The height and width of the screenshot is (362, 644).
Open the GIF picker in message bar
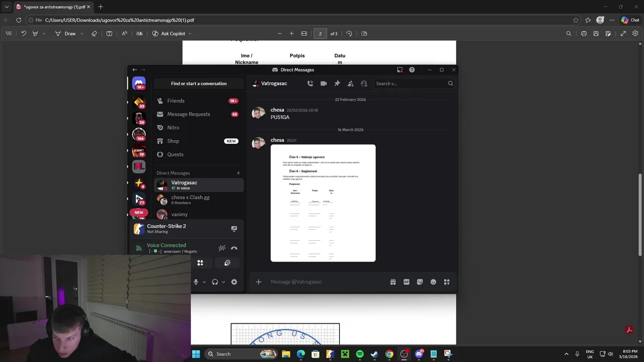(x=407, y=282)
